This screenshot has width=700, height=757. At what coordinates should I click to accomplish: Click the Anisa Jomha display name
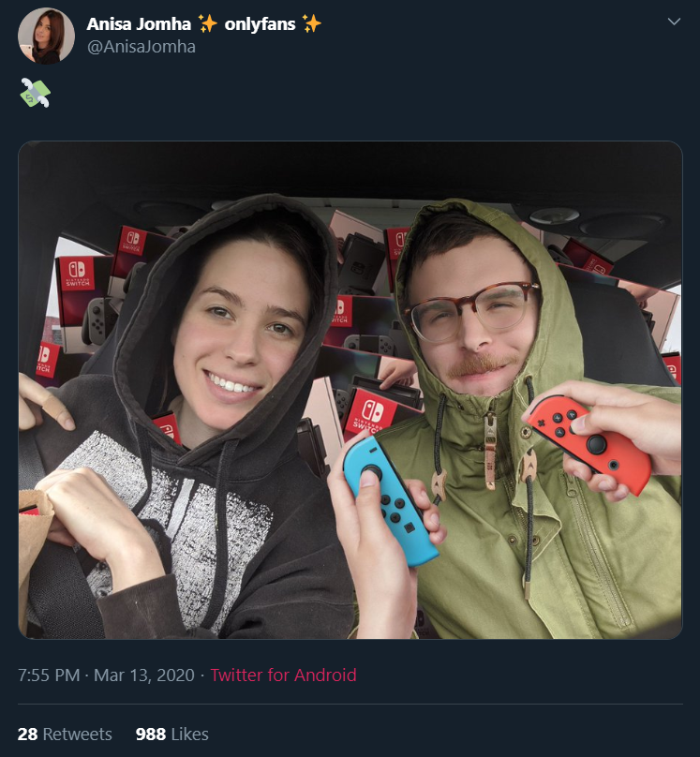[x=139, y=23]
